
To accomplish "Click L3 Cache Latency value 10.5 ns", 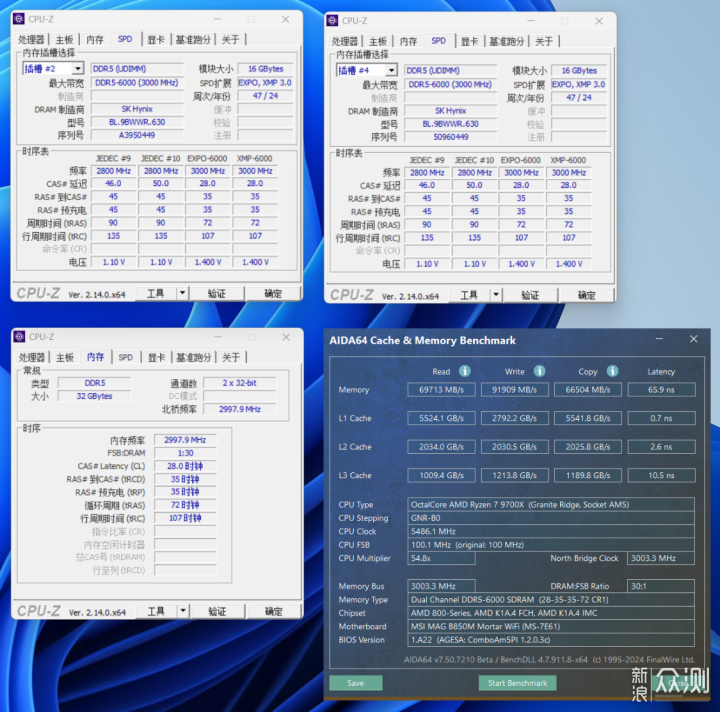I will (661, 475).
